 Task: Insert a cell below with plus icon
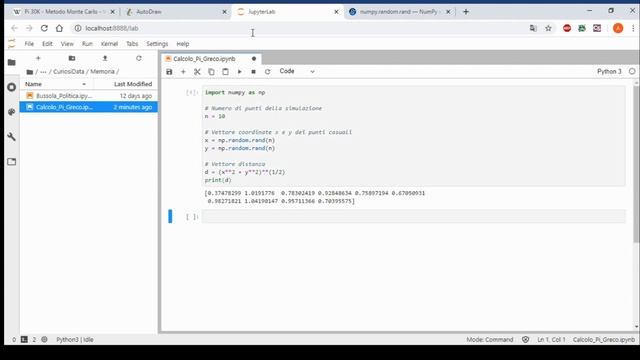(x=183, y=71)
